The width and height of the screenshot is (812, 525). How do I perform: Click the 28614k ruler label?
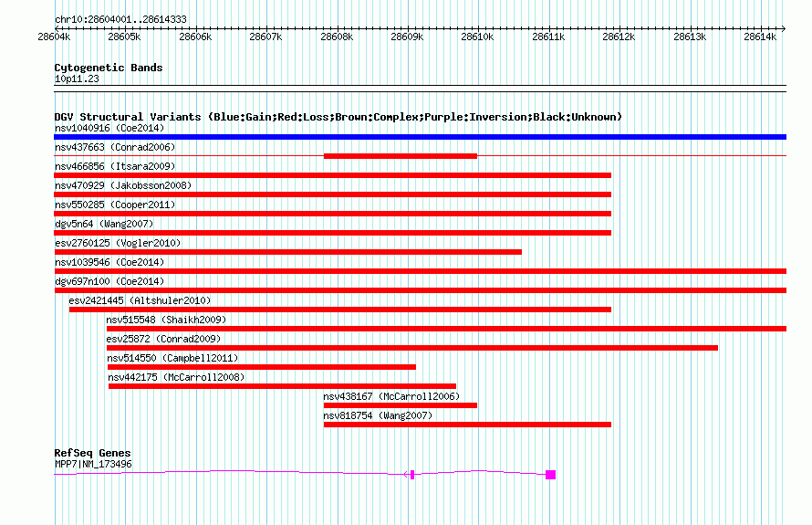[760, 37]
